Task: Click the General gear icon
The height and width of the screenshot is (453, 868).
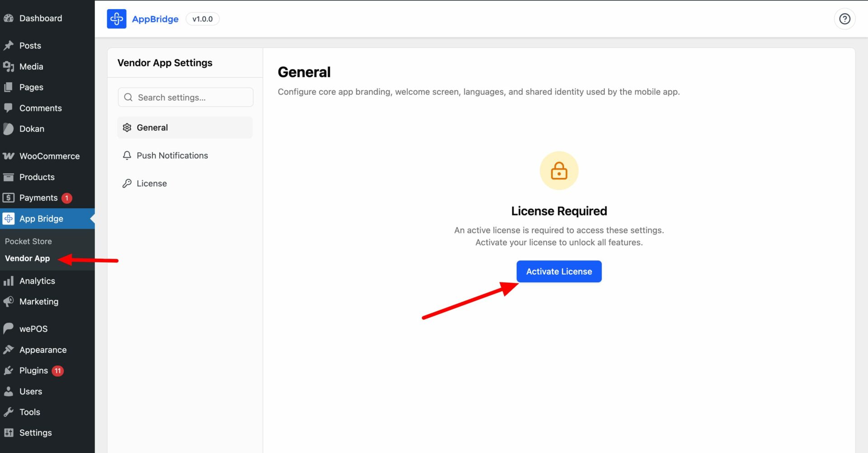Action: click(x=127, y=128)
